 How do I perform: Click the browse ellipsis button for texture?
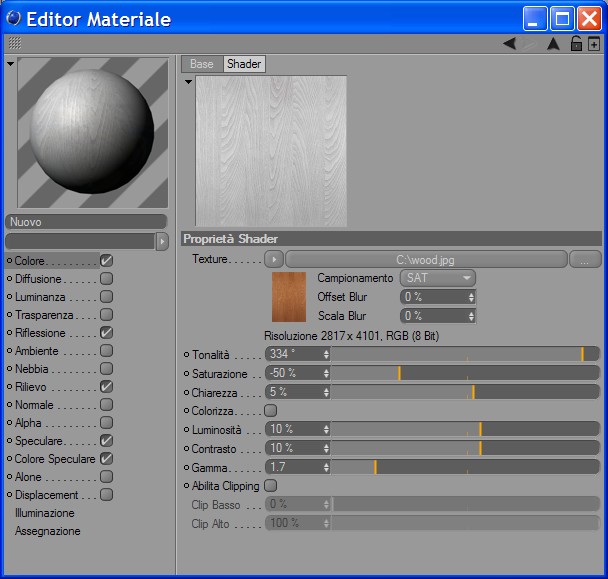coord(585,259)
